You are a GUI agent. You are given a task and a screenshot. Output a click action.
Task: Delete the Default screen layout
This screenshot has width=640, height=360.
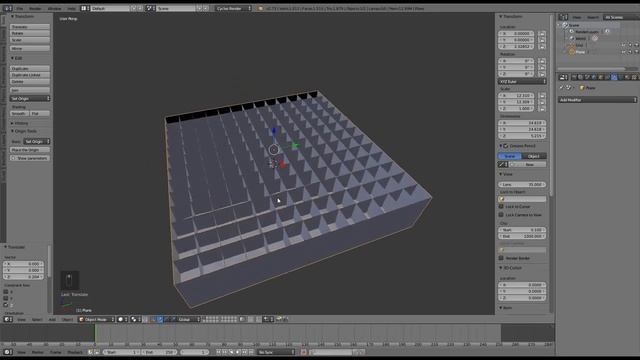[x=140, y=8]
